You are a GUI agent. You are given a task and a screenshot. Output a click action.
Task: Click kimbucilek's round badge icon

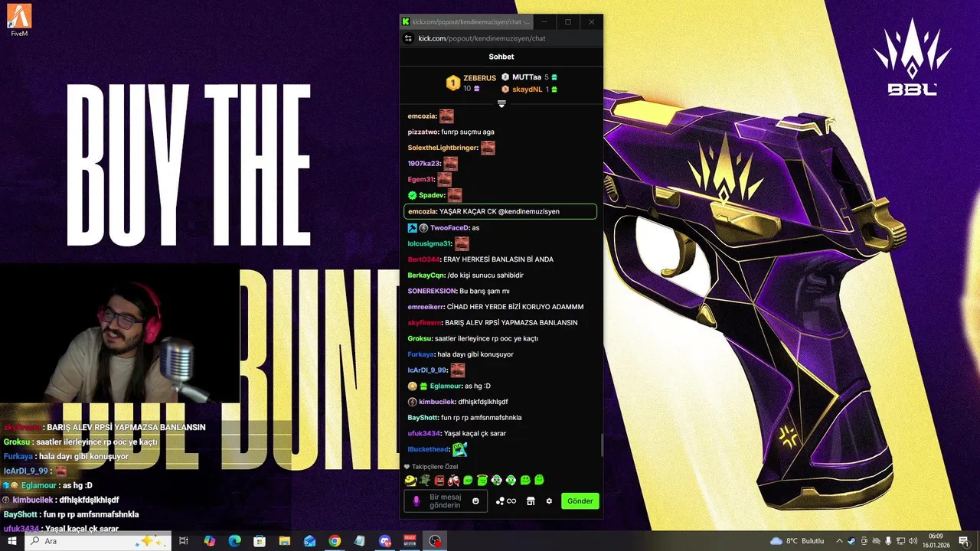pyautogui.click(x=412, y=402)
